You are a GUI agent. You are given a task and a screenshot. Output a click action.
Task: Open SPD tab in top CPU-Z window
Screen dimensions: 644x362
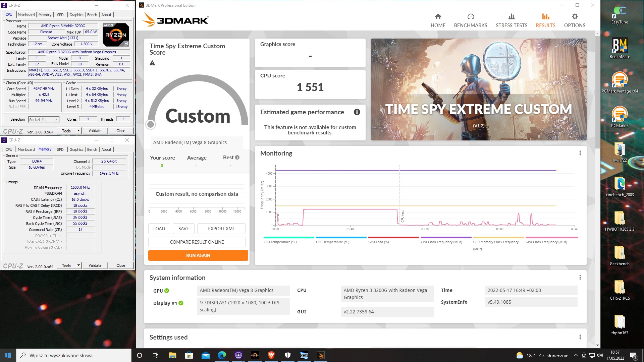pyautogui.click(x=60, y=15)
